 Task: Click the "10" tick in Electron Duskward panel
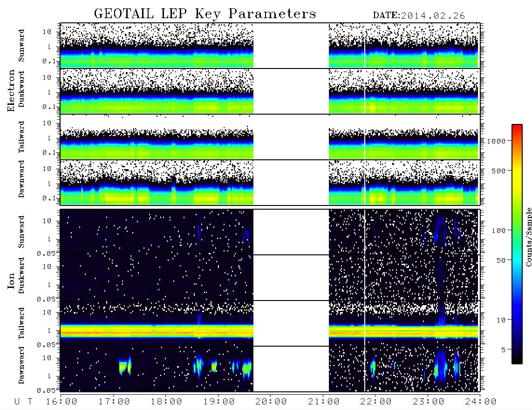(47, 77)
